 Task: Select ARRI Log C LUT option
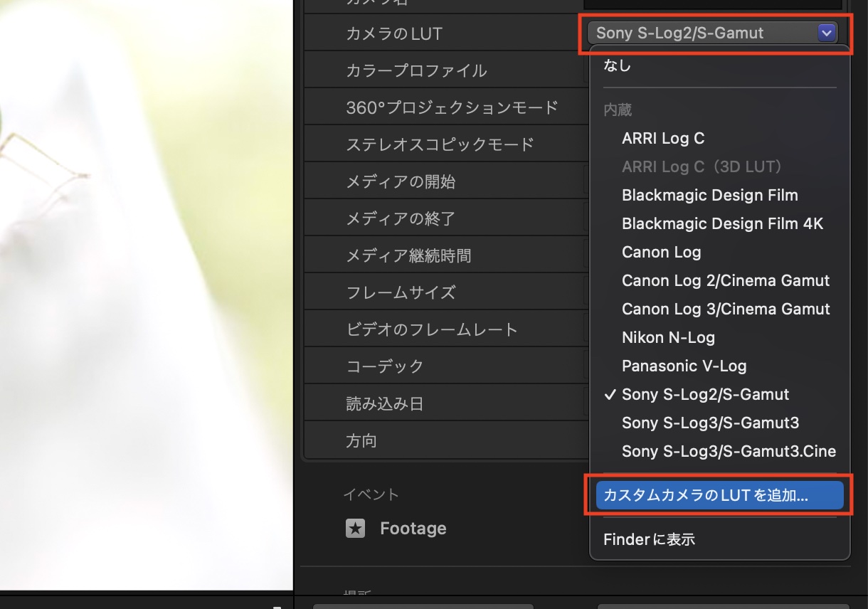coord(663,138)
